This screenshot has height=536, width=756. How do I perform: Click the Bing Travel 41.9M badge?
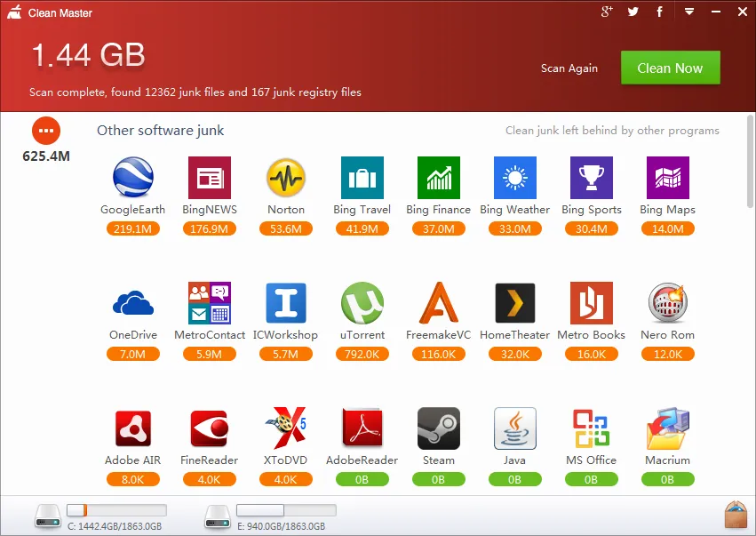click(362, 228)
